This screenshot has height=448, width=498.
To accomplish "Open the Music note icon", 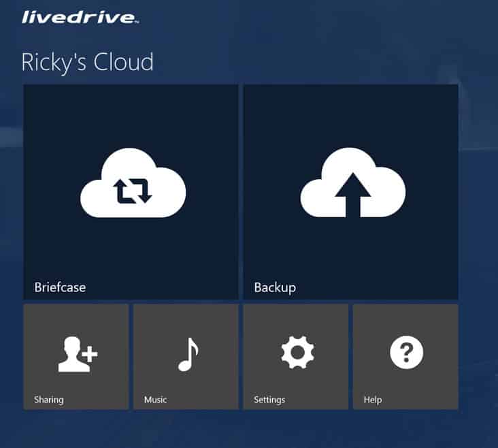I will [188, 354].
